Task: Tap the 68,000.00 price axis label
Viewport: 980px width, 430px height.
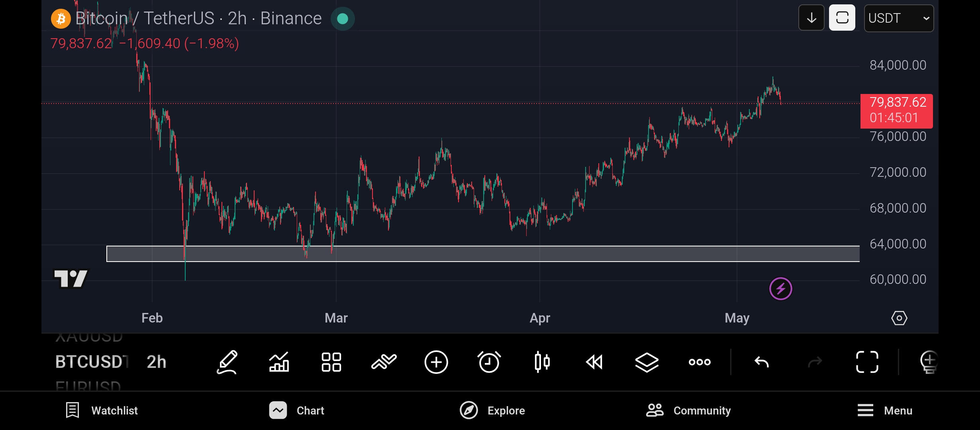Action: (x=898, y=208)
